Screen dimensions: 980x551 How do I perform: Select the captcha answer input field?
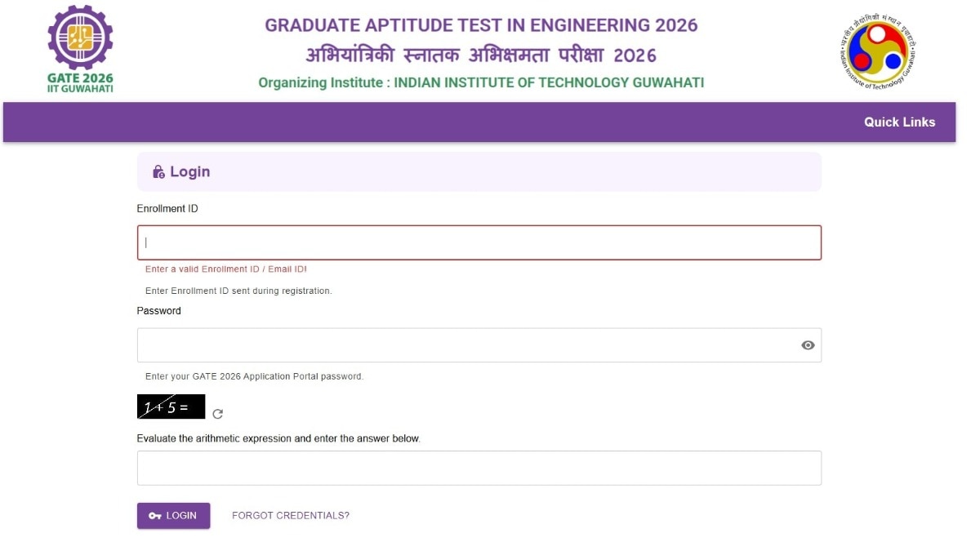click(x=479, y=467)
